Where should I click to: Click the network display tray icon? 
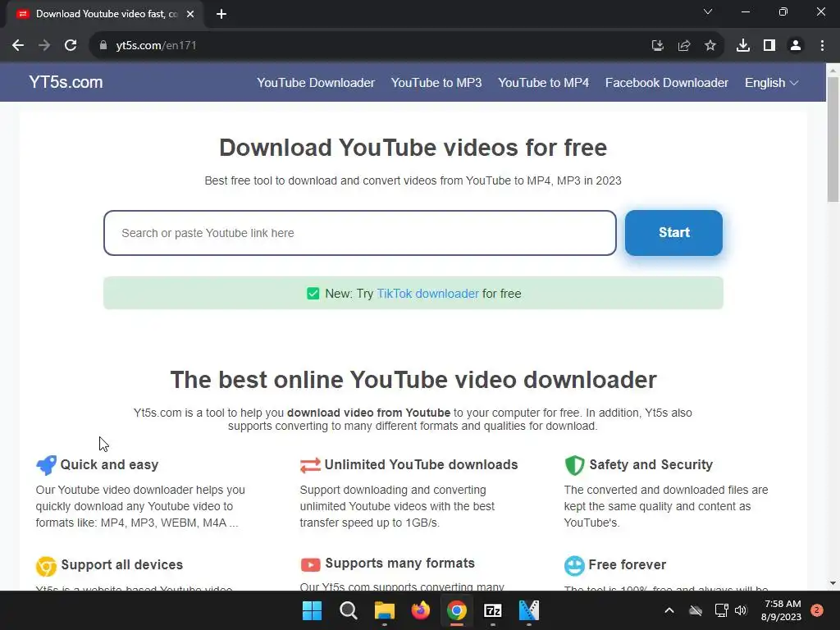721,610
